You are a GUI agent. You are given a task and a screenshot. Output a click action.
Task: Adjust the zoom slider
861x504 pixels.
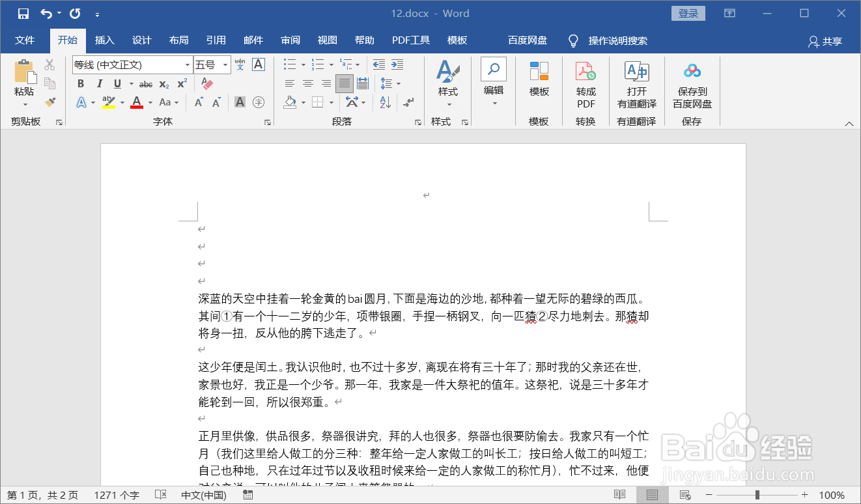[x=756, y=496]
